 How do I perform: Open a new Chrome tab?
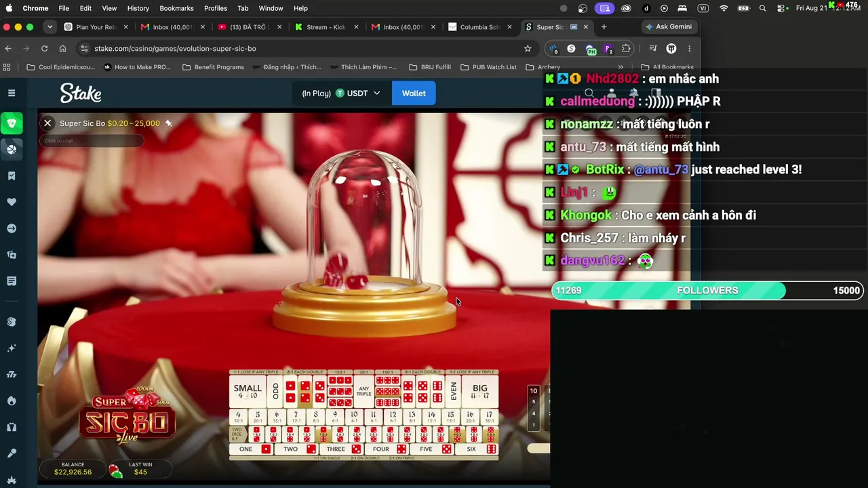click(604, 27)
